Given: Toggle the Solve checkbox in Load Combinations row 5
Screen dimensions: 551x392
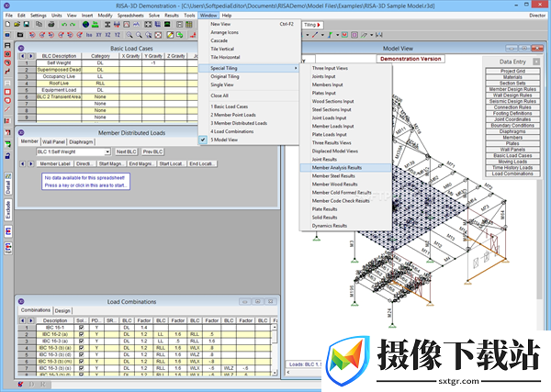Looking at the screenshot, I should 81,354.
